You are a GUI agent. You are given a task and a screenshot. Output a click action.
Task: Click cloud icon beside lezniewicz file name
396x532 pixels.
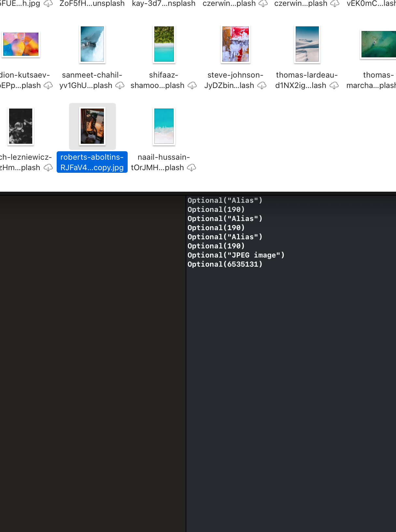coord(48,168)
